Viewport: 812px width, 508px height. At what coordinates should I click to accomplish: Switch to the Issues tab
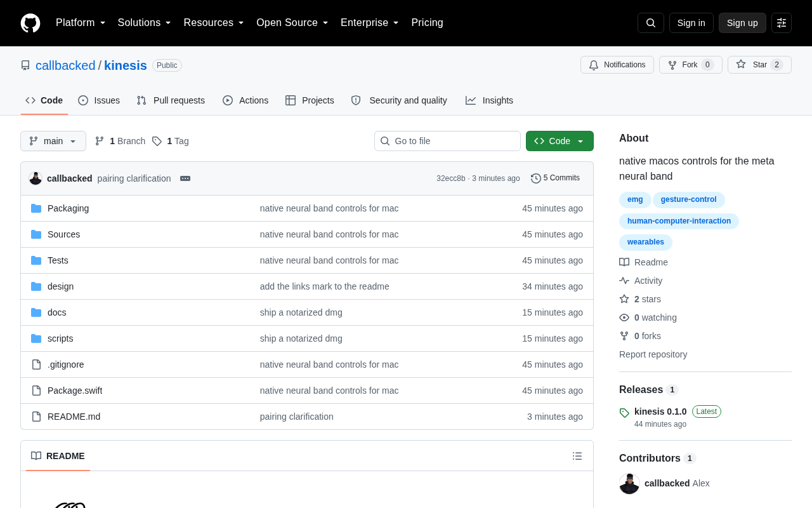[99, 100]
